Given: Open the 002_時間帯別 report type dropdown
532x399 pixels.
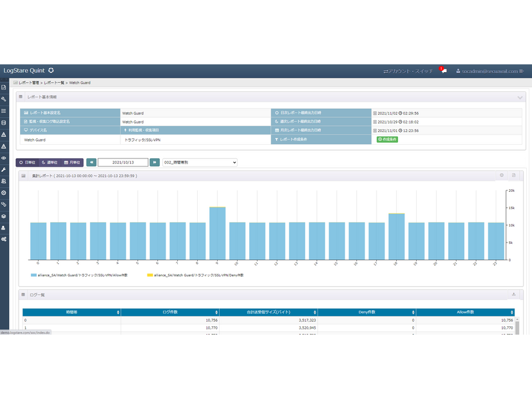Looking at the screenshot, I should coord(200,162).
